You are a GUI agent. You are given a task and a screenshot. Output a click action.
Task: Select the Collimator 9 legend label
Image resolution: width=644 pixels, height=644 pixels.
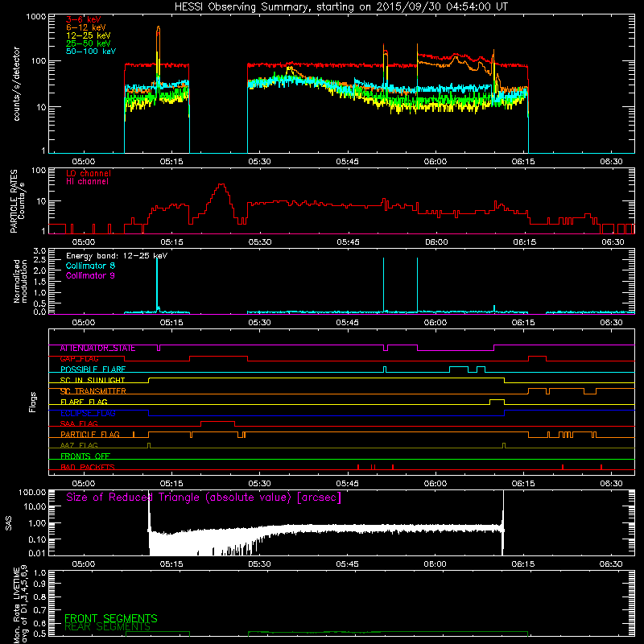click(x=90, y=275)
